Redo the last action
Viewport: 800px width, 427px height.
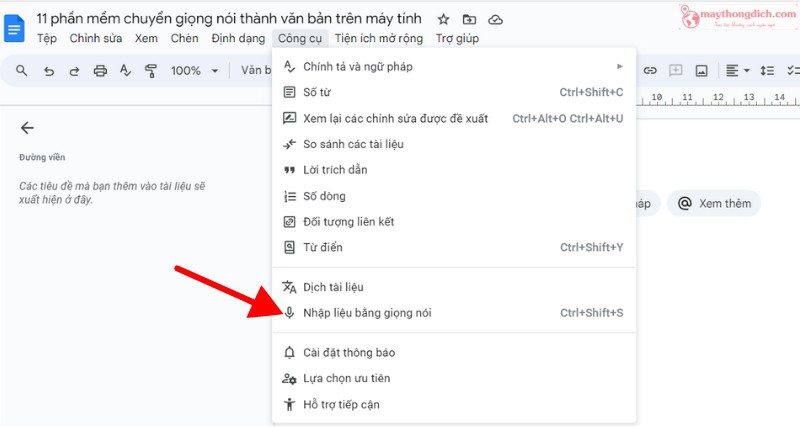coord(74,71)
